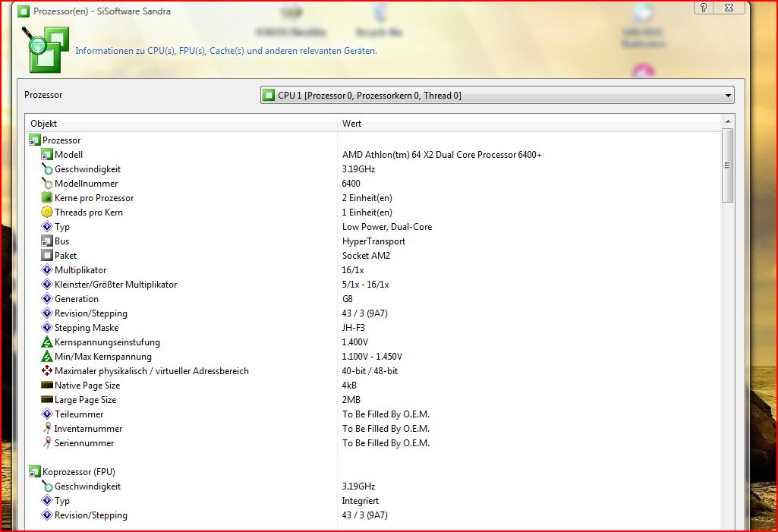Click the magnifier icon beside Modellnummer
Viewport: 778px width, 532px height.
point(46,184)
